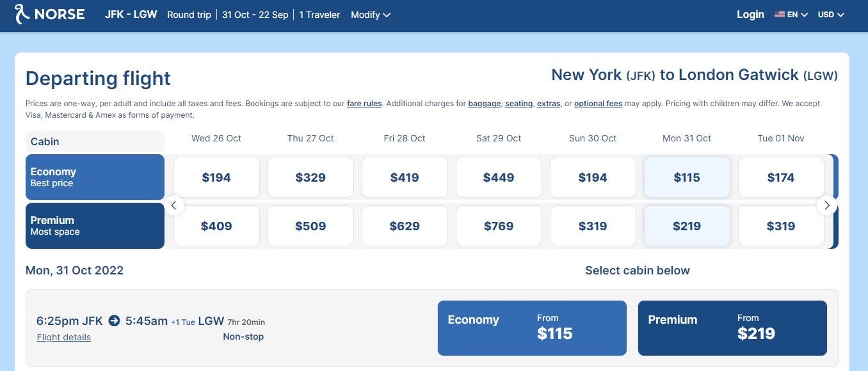868x371 pixels.
Task: Show earlier dates with left arrow
Action: [x=173, y=205]
